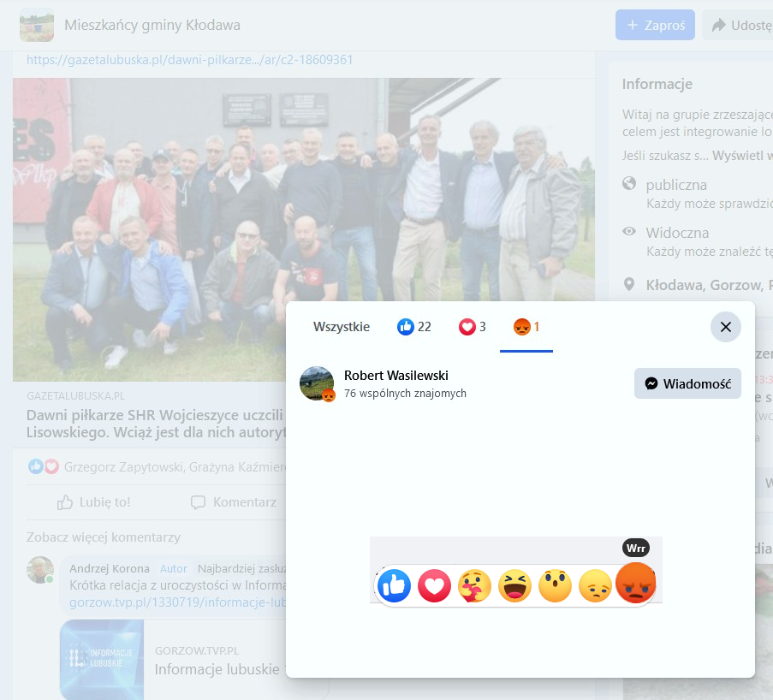This screenshot has width=773, height=700.
Task: Expand Zobacz więcej komentarzy
Action: coord(104,537)
